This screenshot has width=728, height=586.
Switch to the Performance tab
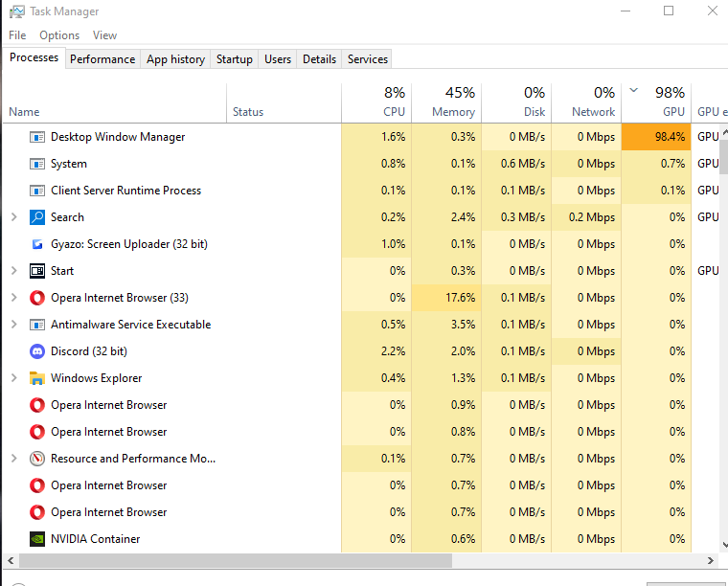[102, 59]
